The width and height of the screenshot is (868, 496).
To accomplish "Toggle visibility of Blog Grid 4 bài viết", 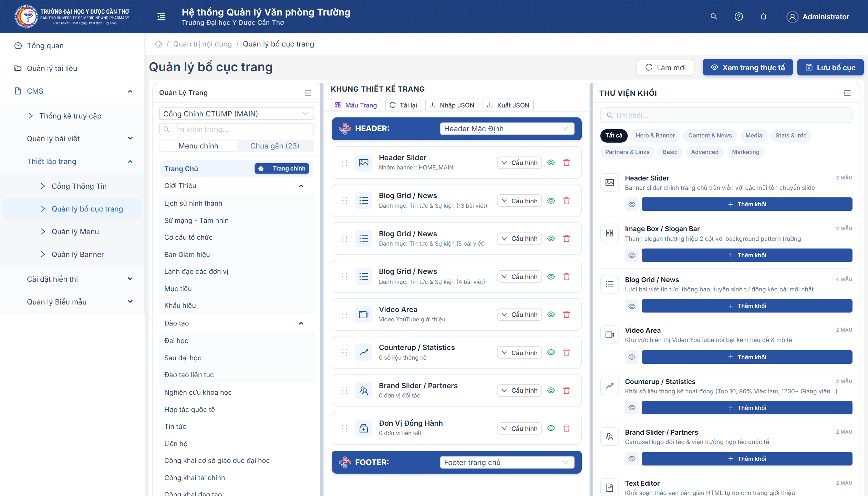I will point(551,277).
